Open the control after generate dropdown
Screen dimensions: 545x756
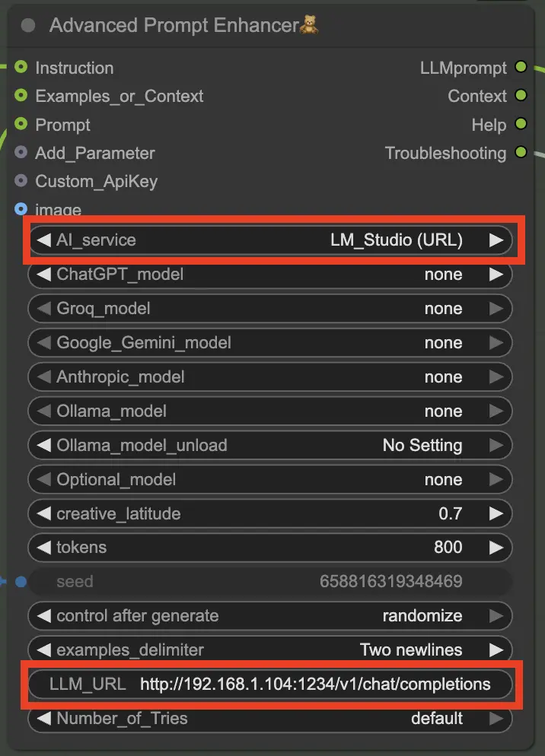click(x=269, y=616)
